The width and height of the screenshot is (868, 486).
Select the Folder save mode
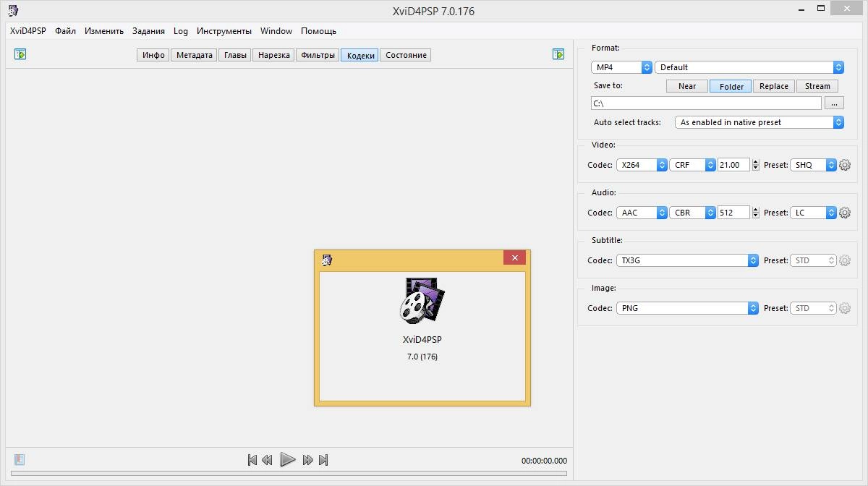731,86
